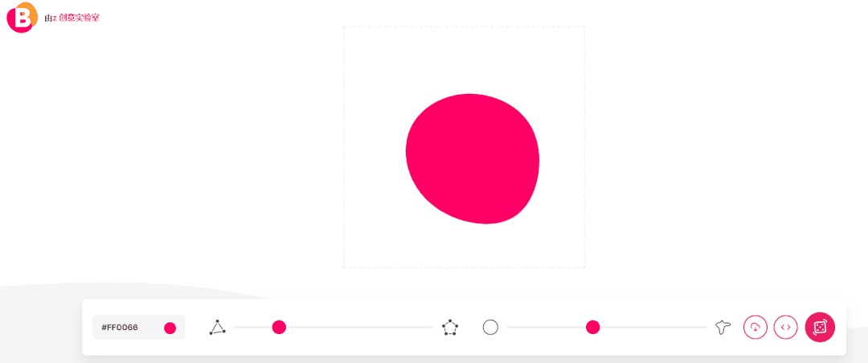The width and height of the screenshot is (868, 363).
Task: Click the contrast slider handle
Action: pyautogui.click(x=593, y=327)
